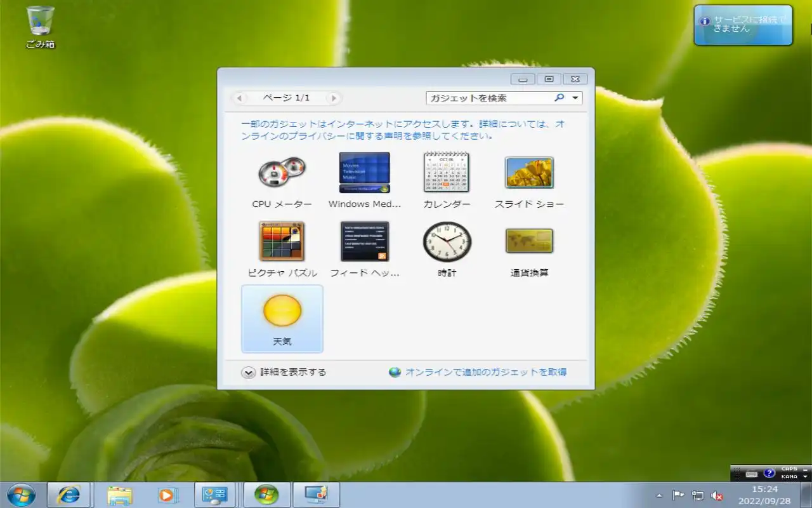Select the 天気 weather gadget
Image resolution: width=812 pixels, height=508 pixels.
tap(282, 319)
